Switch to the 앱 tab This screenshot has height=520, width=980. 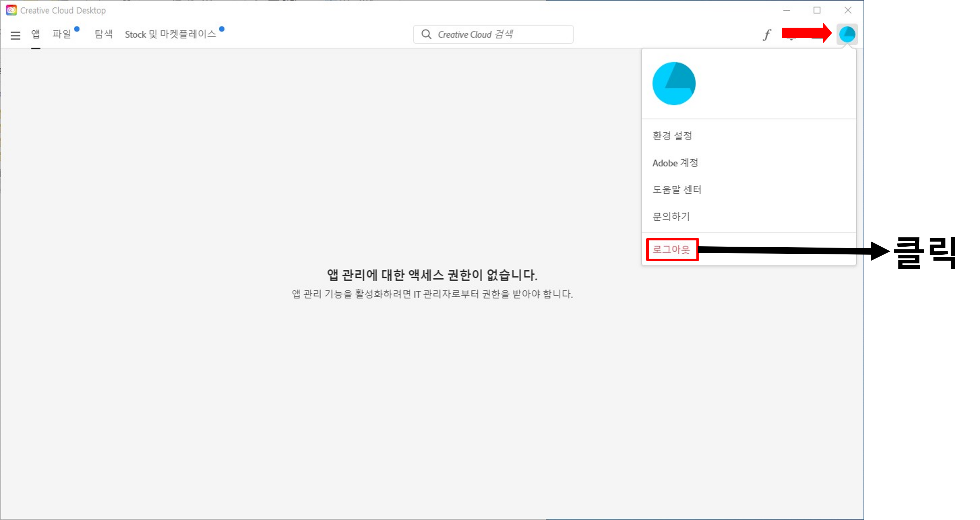35,34
